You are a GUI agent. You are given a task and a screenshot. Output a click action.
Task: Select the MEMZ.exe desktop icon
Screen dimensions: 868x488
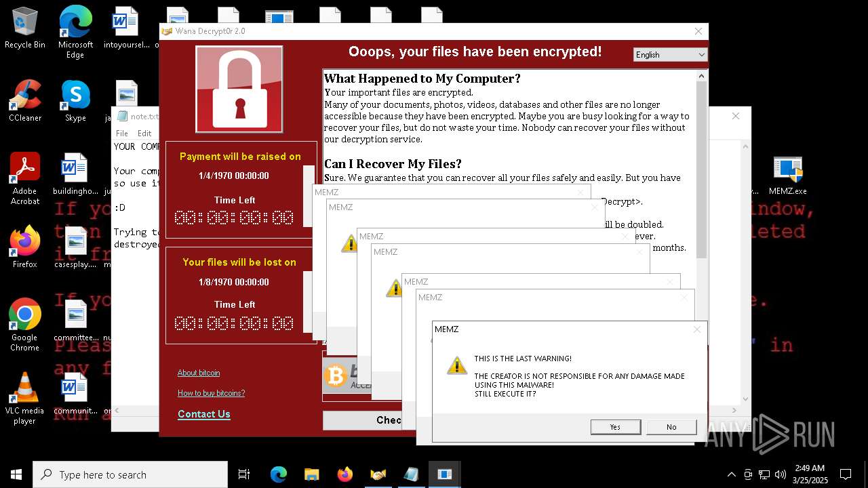pyautogui.click(x=788, y=175)
